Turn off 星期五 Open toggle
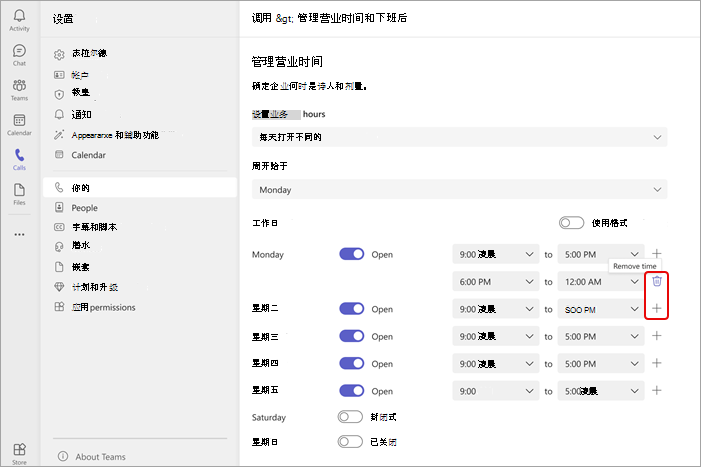Viewport: 701px width, 467px height. pos(352,391)
